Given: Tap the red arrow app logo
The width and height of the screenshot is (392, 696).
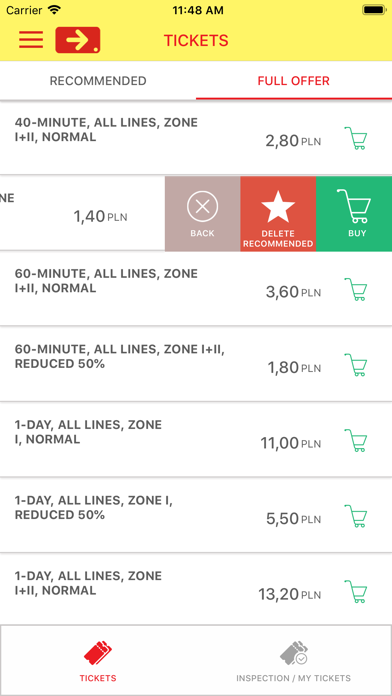Looking at the screenshot, I should point(78,40).
